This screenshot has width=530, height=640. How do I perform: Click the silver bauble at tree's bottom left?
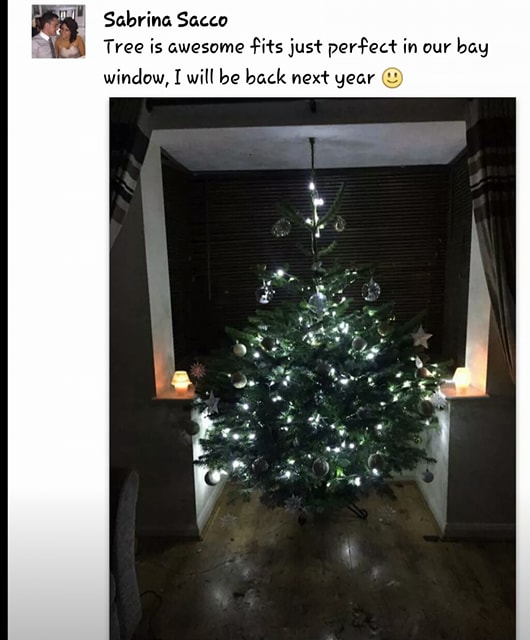point(212,478)
